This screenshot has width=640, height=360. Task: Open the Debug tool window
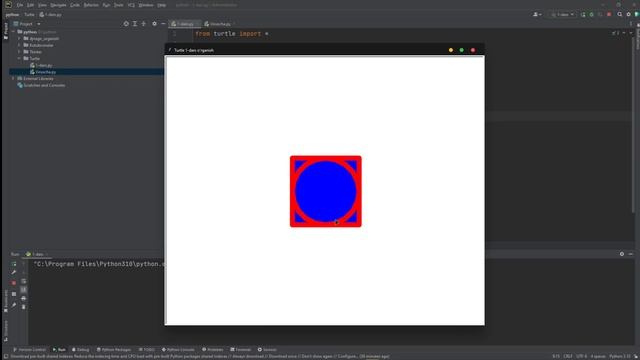[x=80, y=350]
